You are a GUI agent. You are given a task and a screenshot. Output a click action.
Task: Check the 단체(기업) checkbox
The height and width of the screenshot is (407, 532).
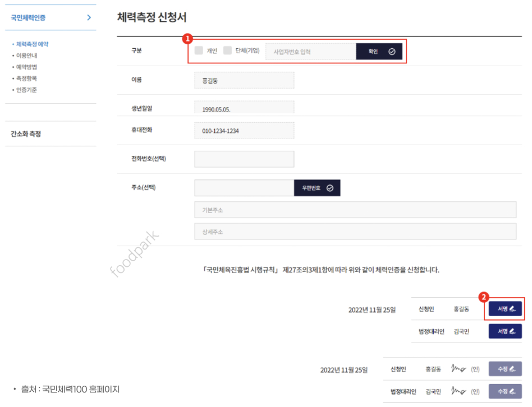pos(228,51)
